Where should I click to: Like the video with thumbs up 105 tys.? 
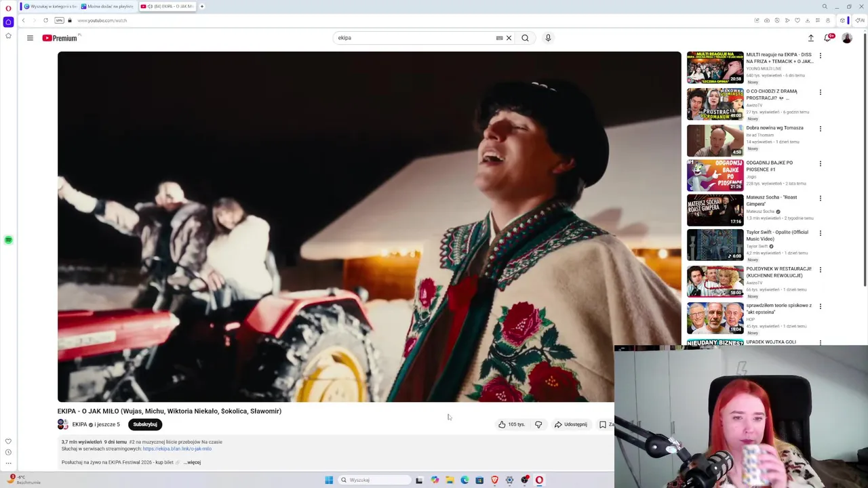[x=511, y=424]
